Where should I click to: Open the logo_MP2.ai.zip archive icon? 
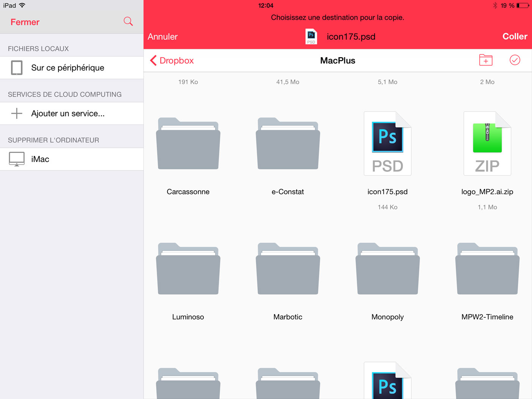[487, 143]
